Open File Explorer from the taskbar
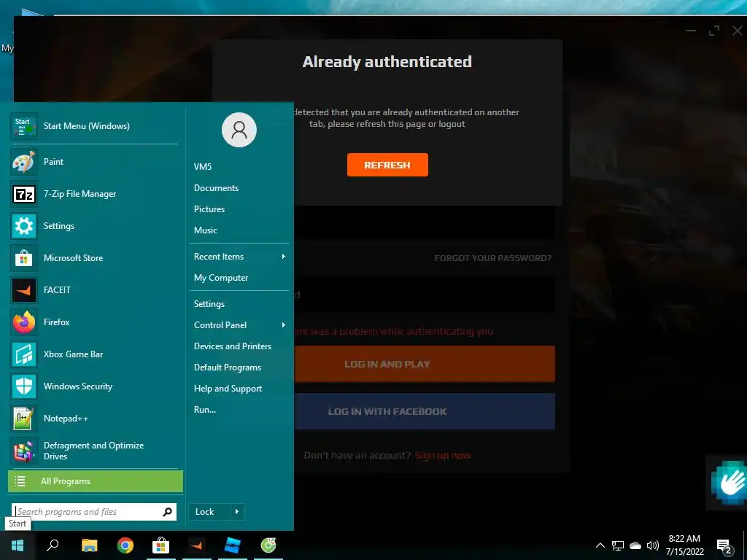The image size is (747, 560). (x=89, y=545)
